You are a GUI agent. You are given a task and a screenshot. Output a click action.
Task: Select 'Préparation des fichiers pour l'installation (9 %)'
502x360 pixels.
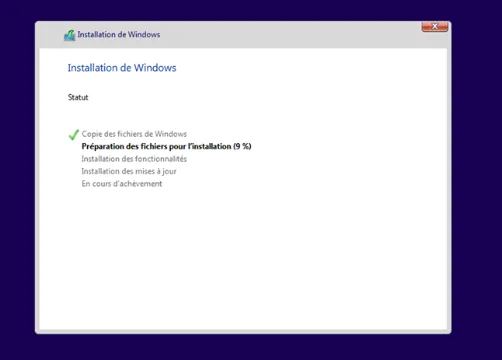click(166, 146)
